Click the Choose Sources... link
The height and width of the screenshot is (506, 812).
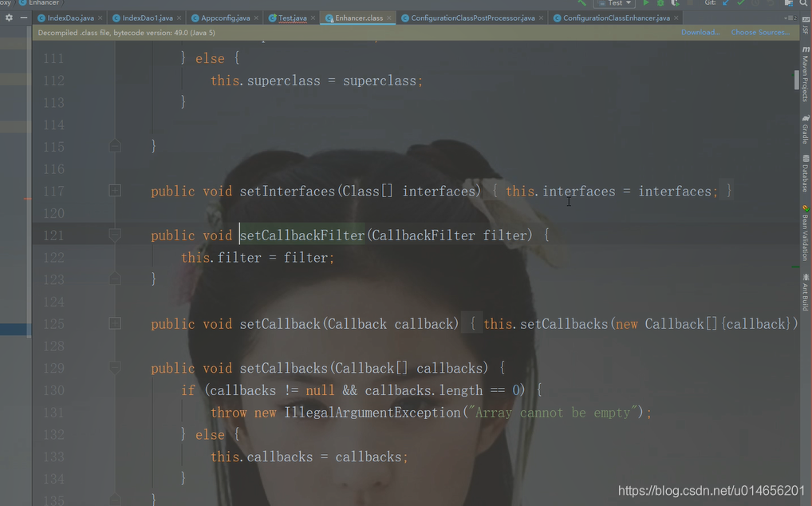tap(760, 32)
